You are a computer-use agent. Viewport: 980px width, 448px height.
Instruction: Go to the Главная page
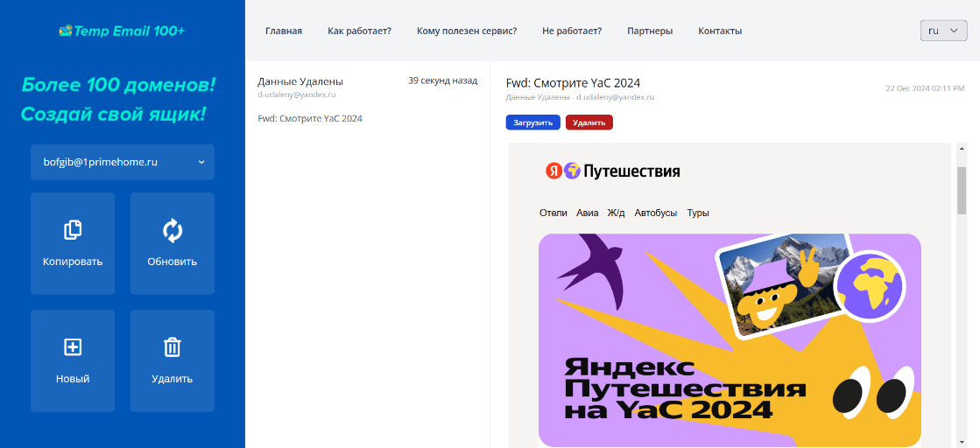point(284,31)
